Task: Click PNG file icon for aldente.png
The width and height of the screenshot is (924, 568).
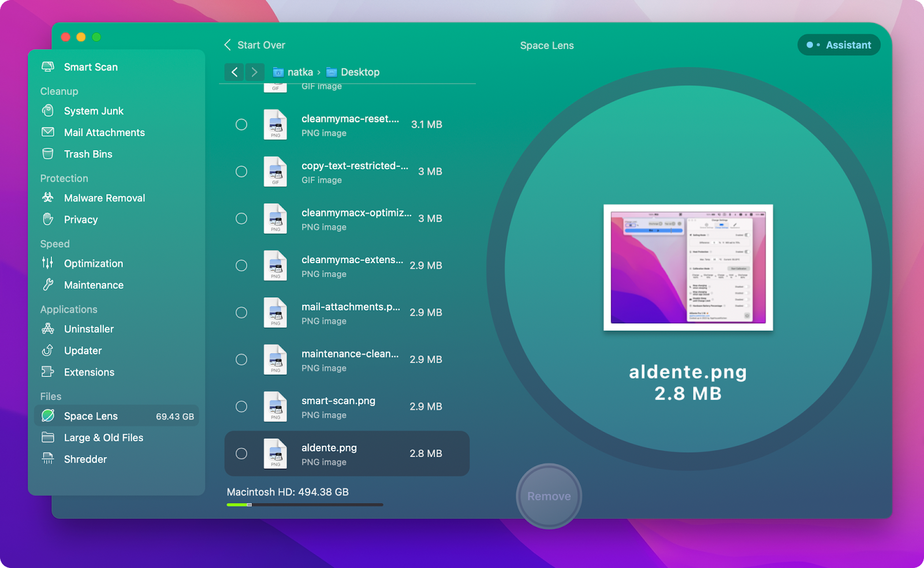Action: 275,454
